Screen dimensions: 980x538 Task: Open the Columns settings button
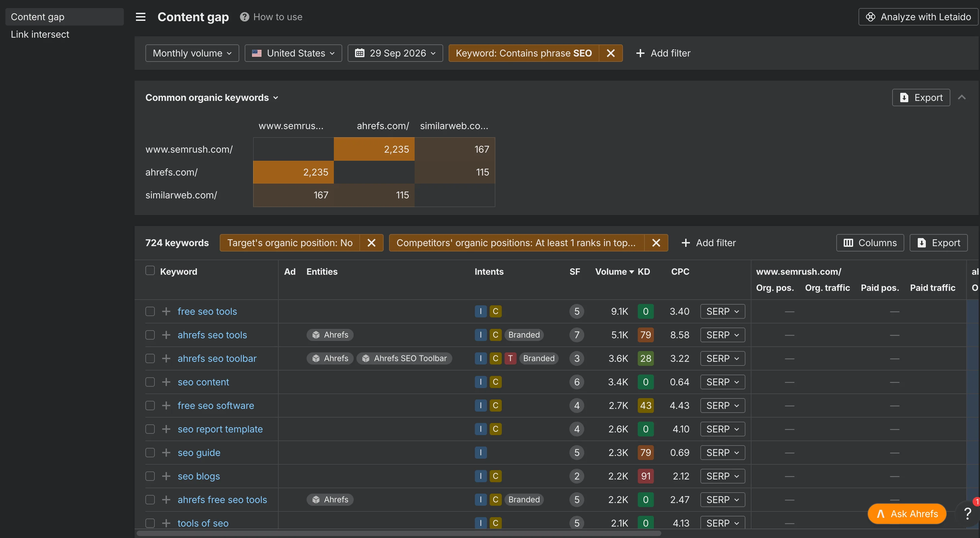pos(870,242)
